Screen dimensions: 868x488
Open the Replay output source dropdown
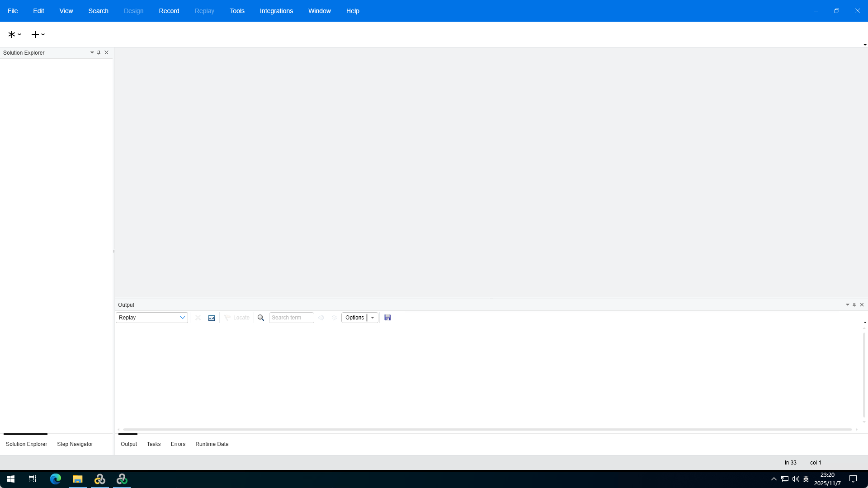[x=182, y=318]
